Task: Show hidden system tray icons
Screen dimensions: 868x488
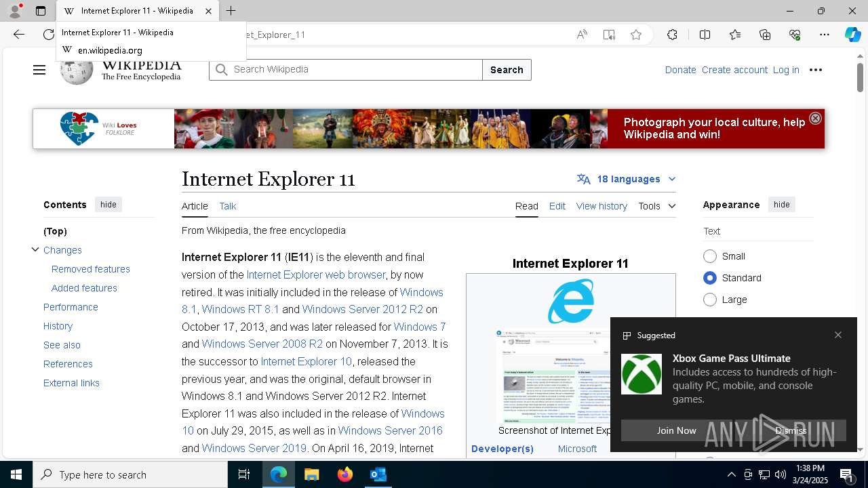Action: [x=732, y=474]
